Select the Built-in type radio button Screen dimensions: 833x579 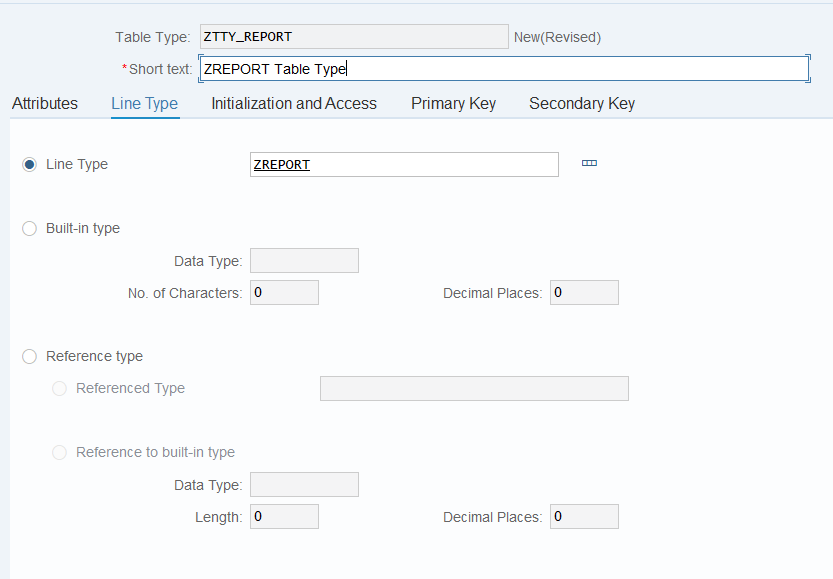[x=29, y=228]
